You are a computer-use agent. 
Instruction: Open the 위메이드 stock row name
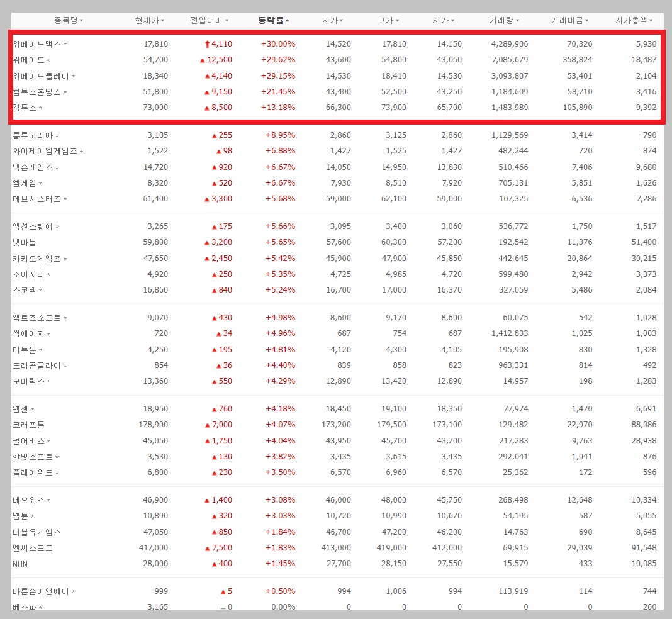(29, 60)
